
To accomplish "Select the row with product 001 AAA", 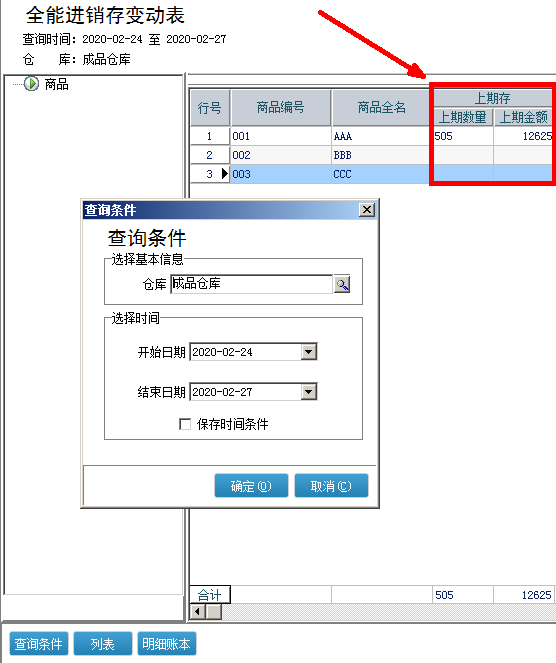I will pyautogui.click(x=372, y=136).
